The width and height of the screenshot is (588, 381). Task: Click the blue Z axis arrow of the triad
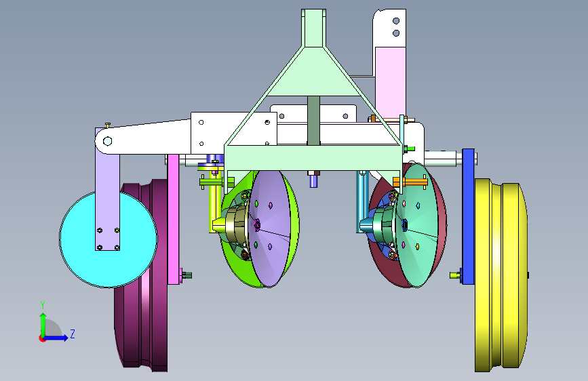56,338
